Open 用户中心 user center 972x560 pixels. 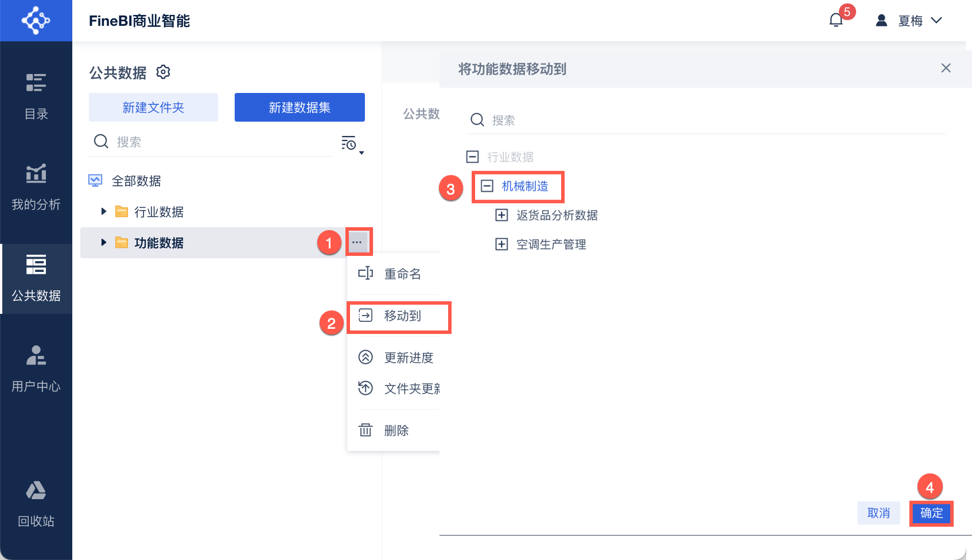[36, 368]
